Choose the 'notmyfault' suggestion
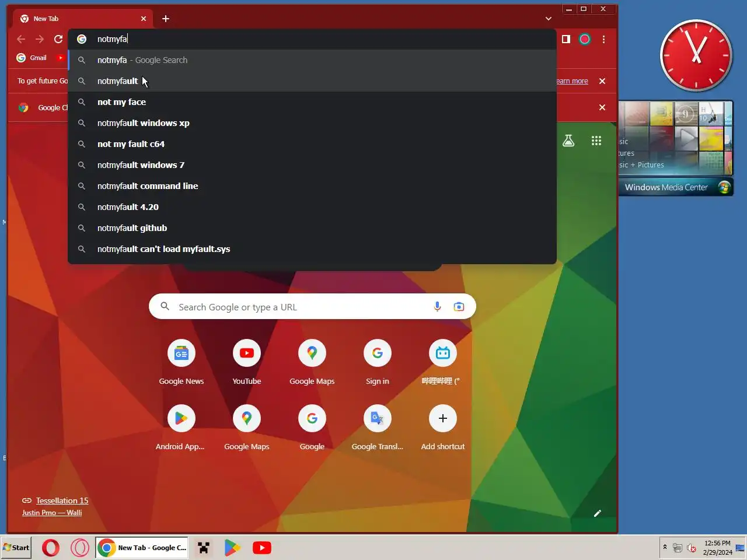 (x=312, y=81)
